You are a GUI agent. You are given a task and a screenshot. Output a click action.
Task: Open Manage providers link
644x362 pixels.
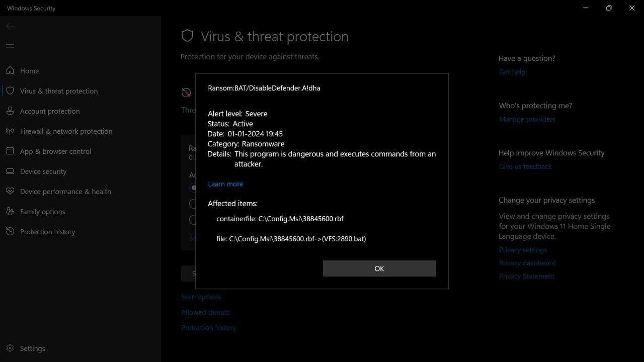527,119
